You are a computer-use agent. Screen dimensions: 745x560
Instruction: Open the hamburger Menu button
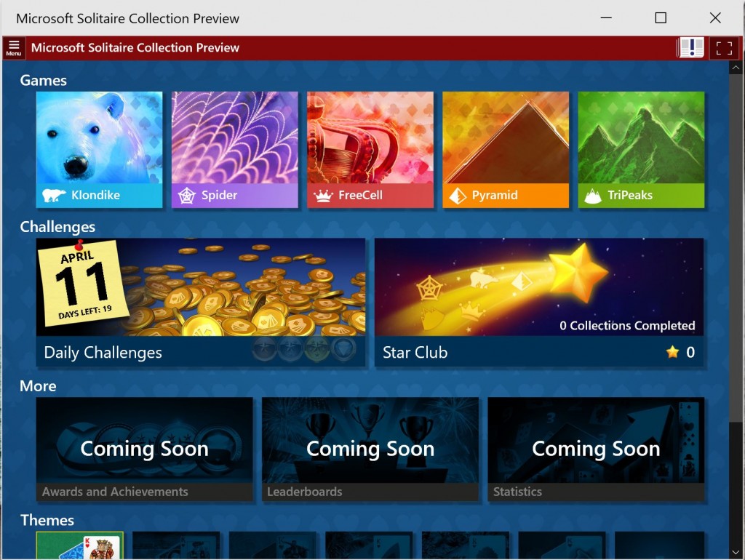[14, 48]
